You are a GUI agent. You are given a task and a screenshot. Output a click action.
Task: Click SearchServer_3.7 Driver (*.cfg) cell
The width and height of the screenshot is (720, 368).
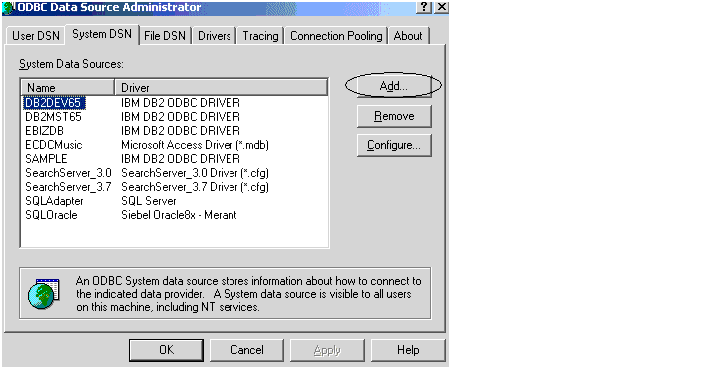click(195, 187)
